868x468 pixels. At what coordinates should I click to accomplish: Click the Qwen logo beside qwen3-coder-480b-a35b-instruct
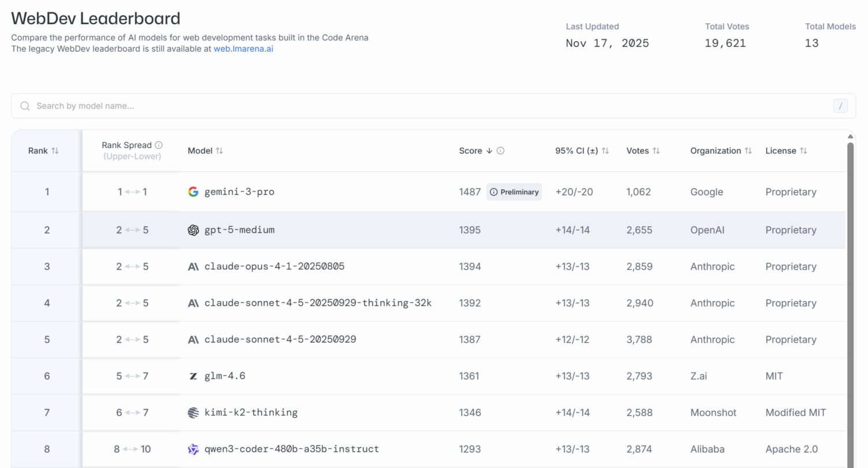pyautogui.click(x=193, y=449)
